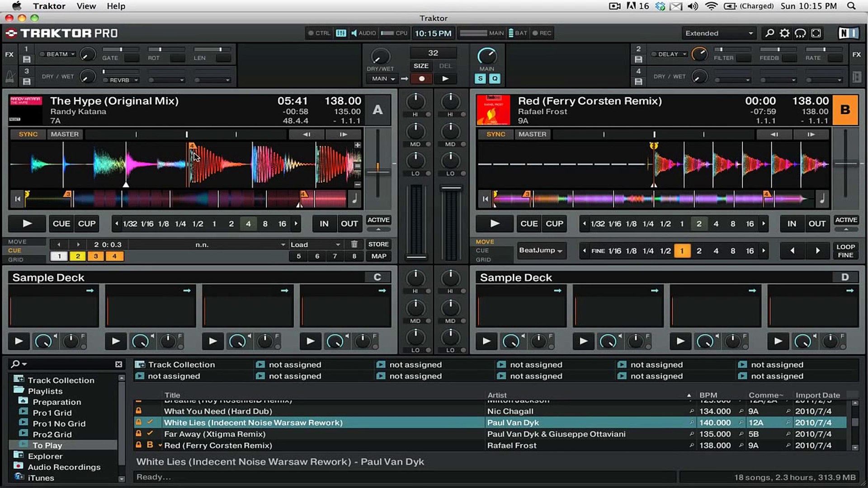This screenshot has width=868, height=488.
Task: Adjust MAIN volume knob
Action: click(487, 56)
